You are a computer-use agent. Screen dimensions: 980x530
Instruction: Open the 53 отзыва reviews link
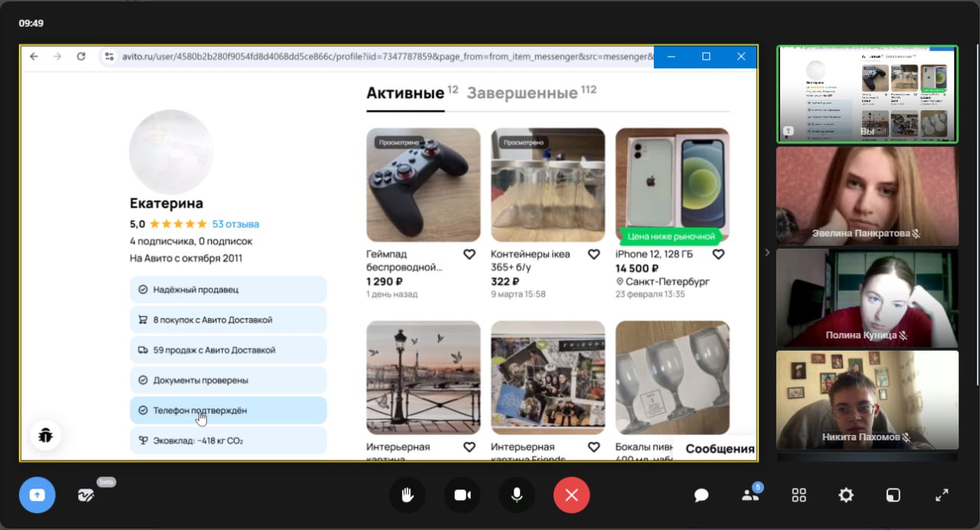pos(236,224)
